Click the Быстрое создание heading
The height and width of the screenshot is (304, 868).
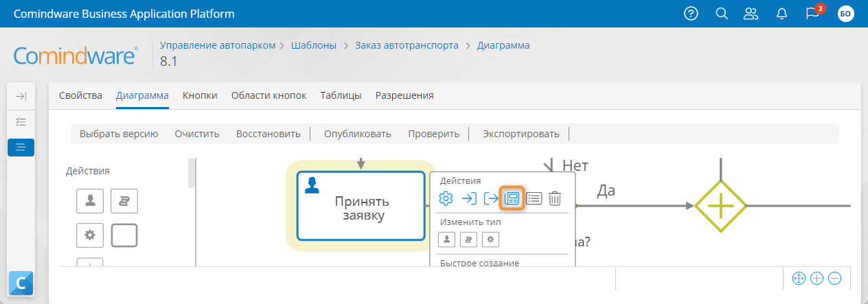click(479, 263)
